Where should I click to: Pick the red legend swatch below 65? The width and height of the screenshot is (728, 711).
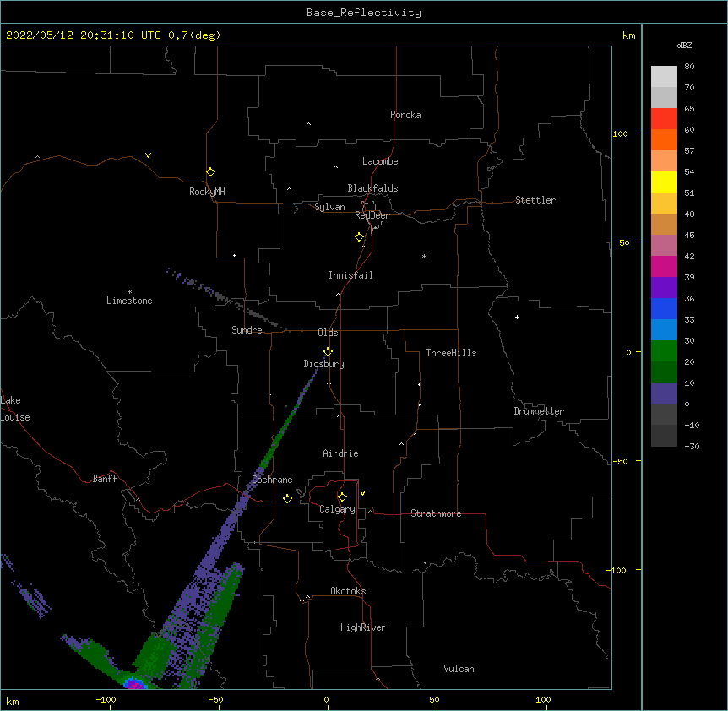(664, 118)
